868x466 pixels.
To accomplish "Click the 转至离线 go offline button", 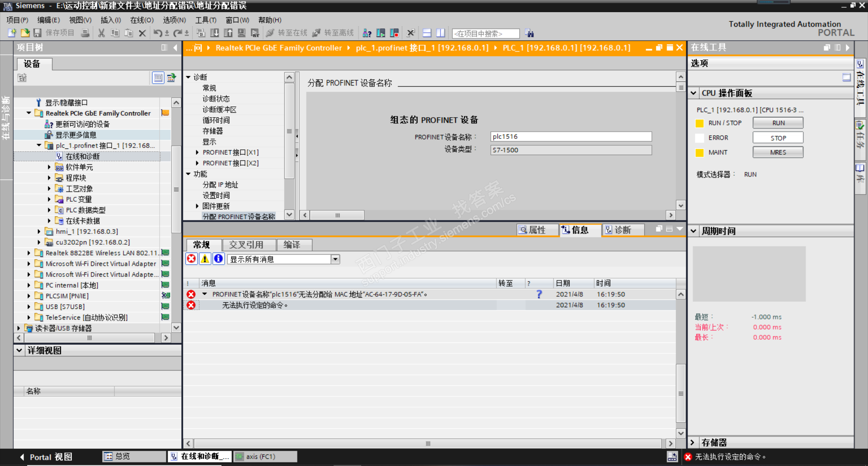I will 334,33.
